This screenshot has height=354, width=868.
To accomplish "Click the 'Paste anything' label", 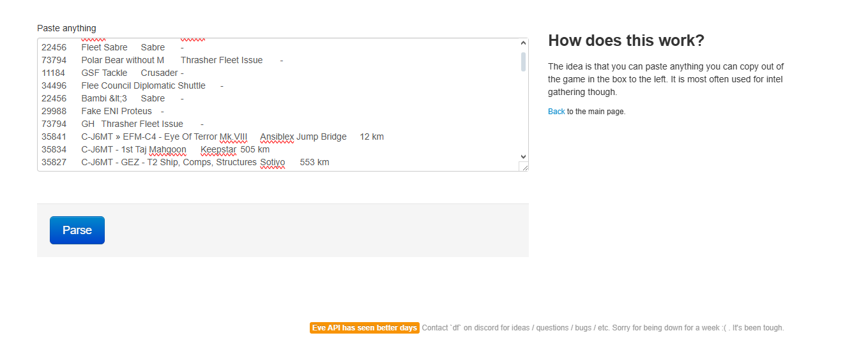I will click(66, 28).
